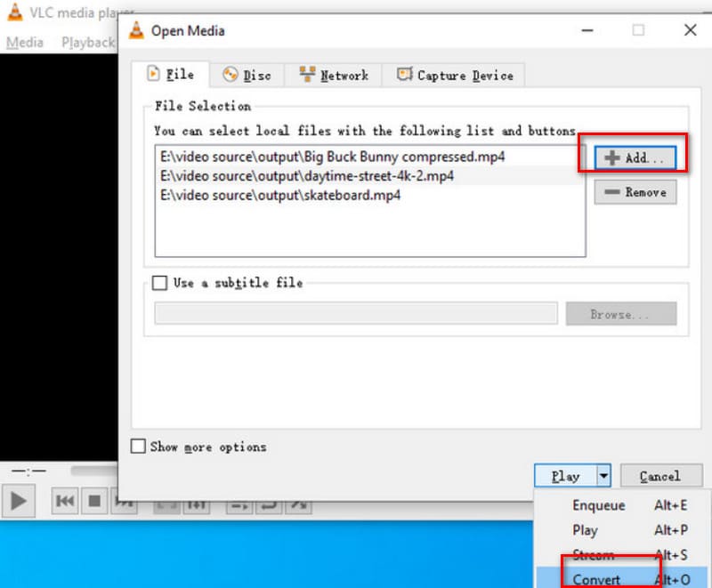Screen dimensions: 712x588
Task: Select Big Buck Bunny compressed.mp4 entry
Action: click(369, 157)
